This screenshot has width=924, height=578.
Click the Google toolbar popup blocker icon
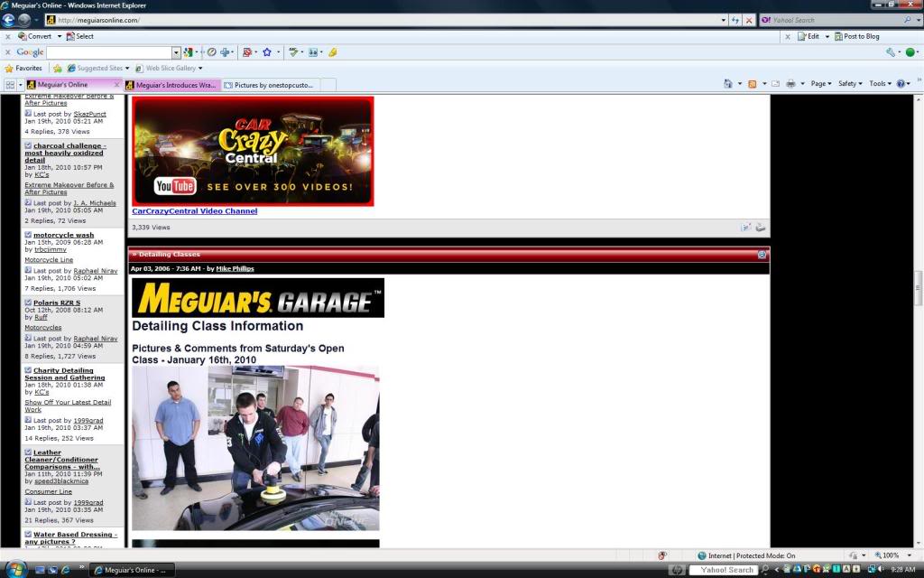pyautogui.click(x=247, y=52)
